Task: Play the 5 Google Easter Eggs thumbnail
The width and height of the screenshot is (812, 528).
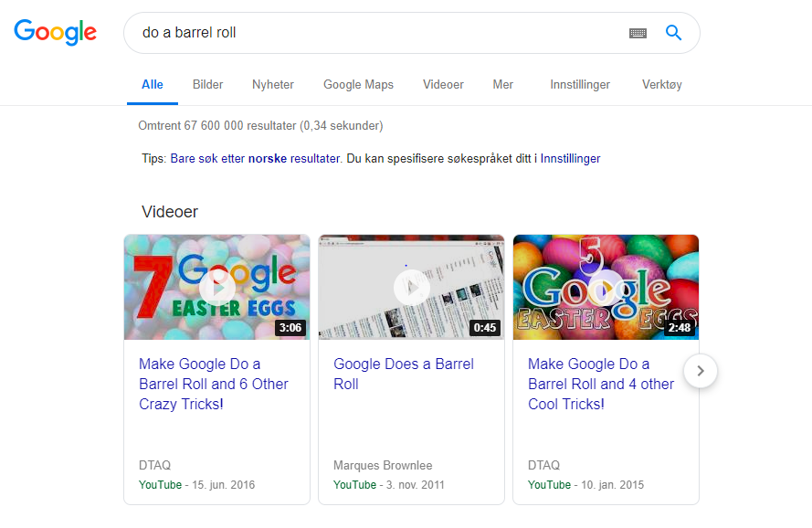Action: (606, 287)
